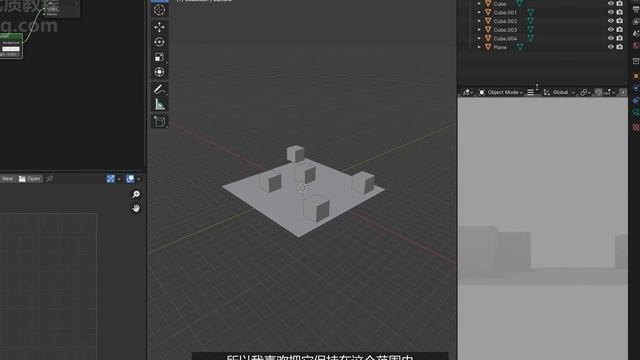Select the Annotate pencil tool
Image resolution: width=640 pixels, height=360 pixels.
(160, 89)
